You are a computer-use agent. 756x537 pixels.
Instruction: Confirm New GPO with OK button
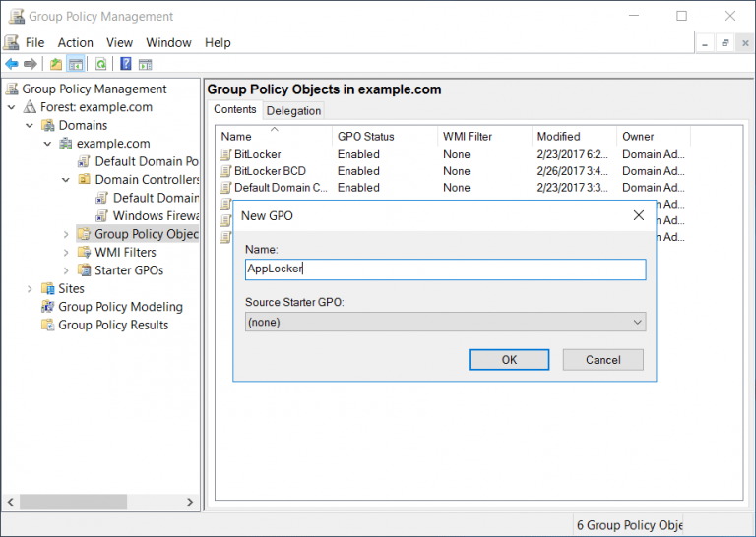coord(509,360)
